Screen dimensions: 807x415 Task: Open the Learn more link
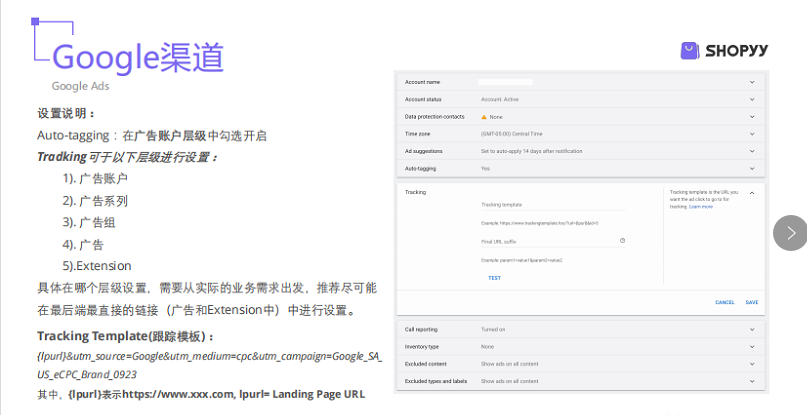[701, 206]
